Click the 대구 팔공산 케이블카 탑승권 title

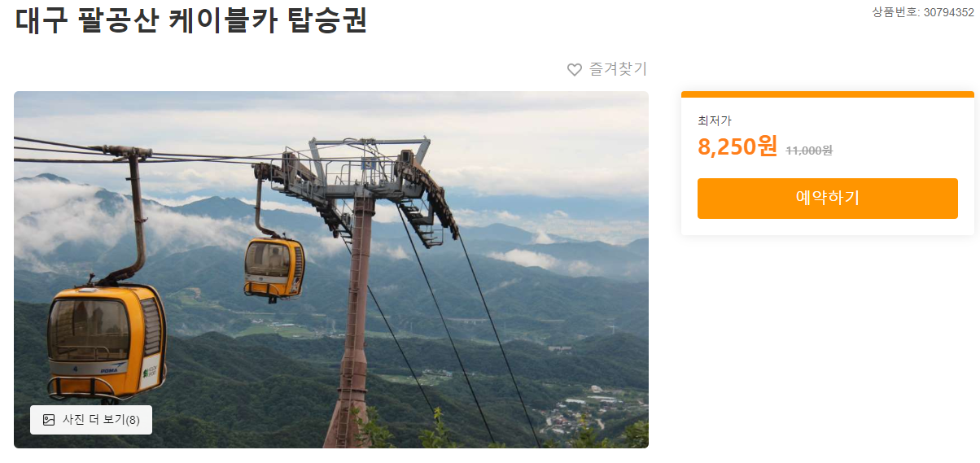pyautogui.click(x=191, y=20)
